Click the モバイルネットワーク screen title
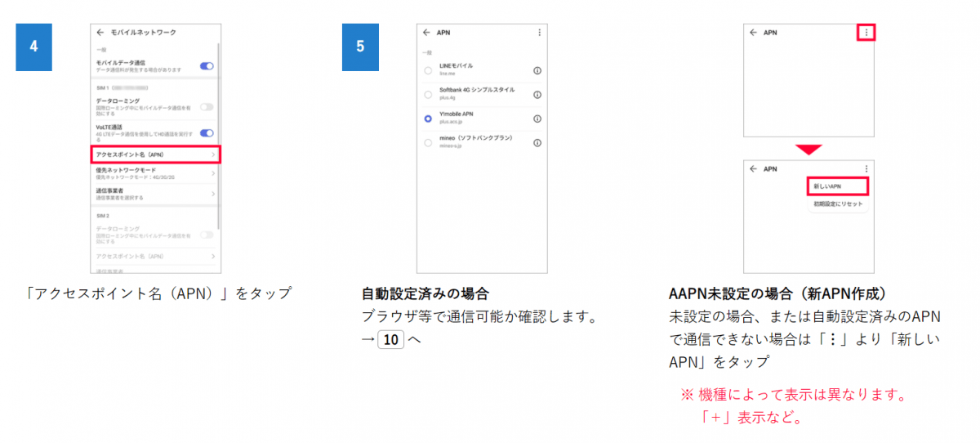Viewport: 980px width, 443px height. [143, 33]
